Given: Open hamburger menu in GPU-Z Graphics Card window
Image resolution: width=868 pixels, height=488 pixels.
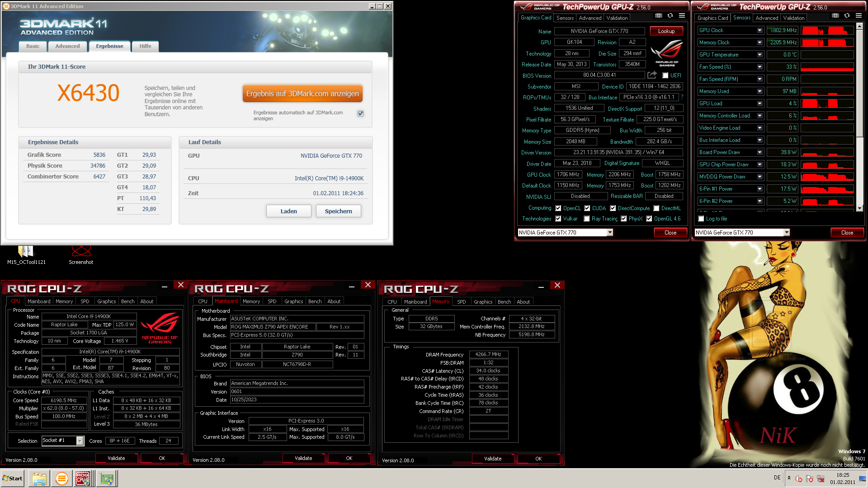Looking at the screenshot, I should click(682, 16).
